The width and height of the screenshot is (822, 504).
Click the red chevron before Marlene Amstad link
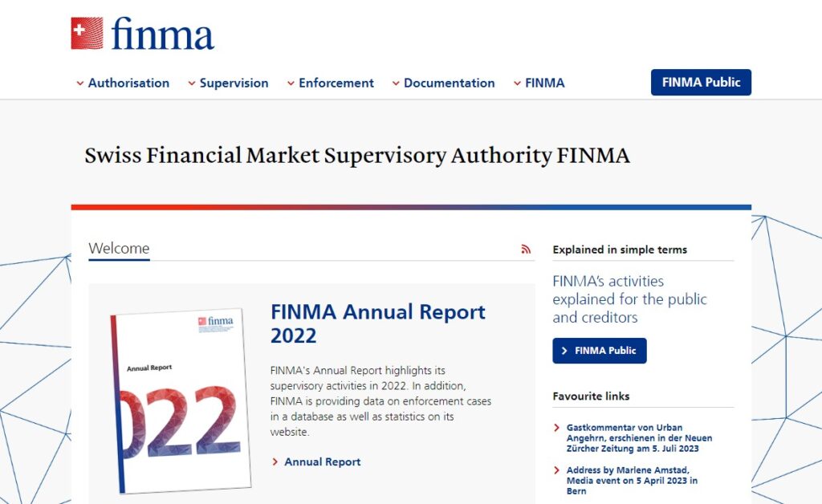pos(557,469)
